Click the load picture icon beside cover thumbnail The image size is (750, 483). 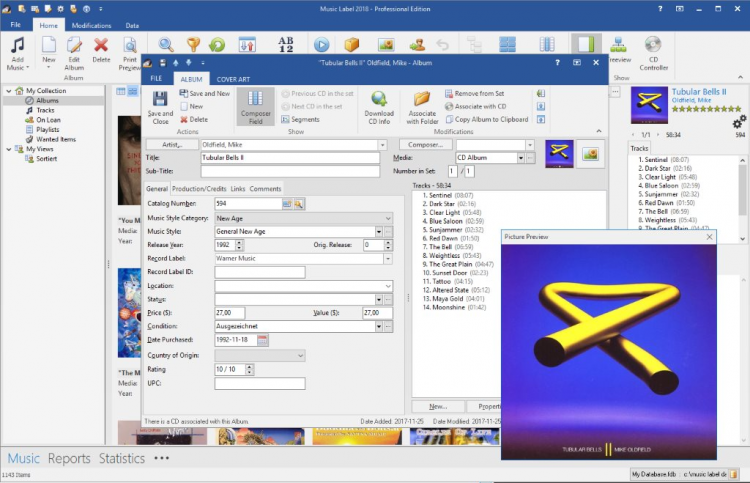(x=590, y=154)
